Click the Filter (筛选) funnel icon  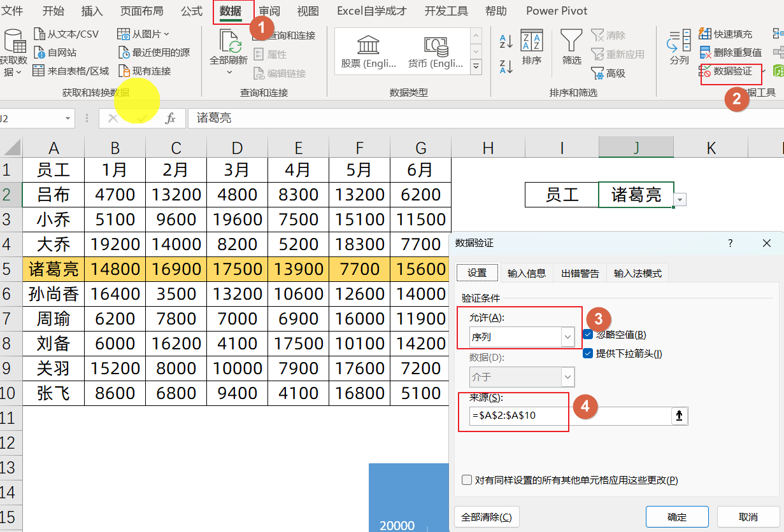[571, 40]
